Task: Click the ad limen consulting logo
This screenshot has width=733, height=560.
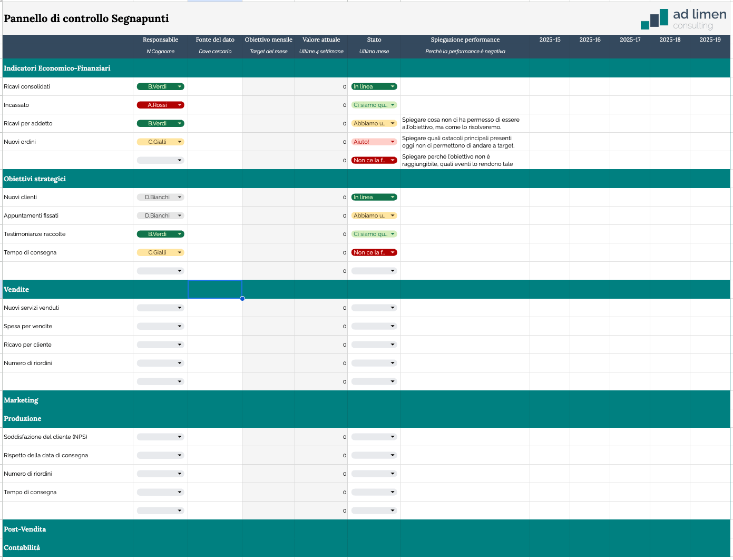Action: [683, 19]
